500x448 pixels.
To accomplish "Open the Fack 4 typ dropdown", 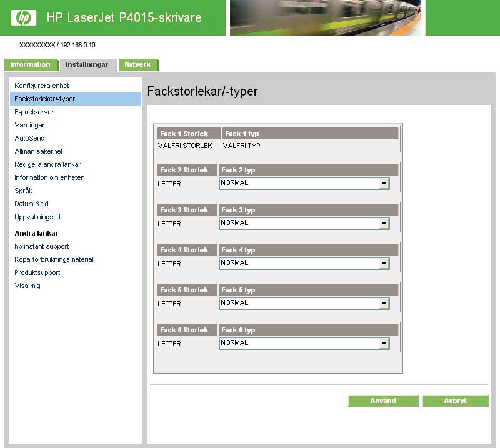I will (304, 264).
